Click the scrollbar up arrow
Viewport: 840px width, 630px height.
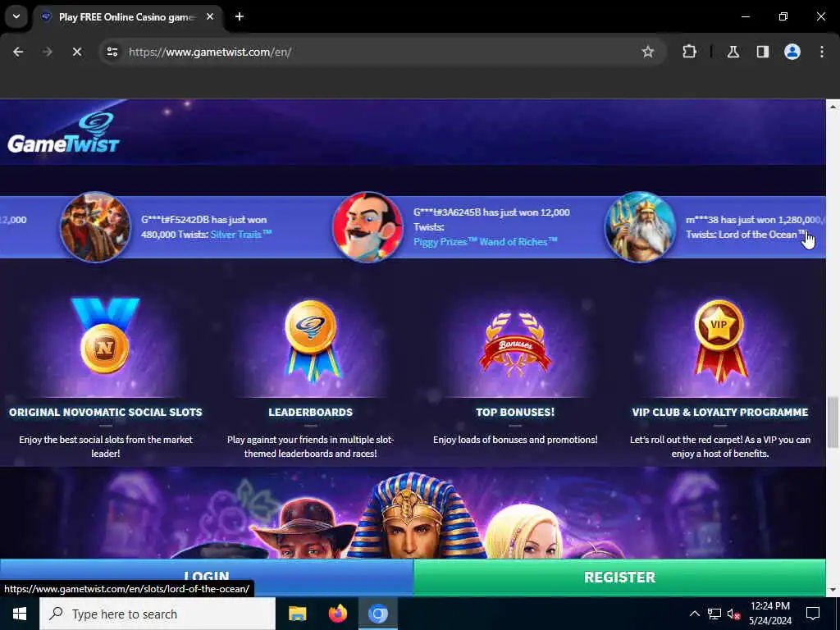click(x=833, y=107)
